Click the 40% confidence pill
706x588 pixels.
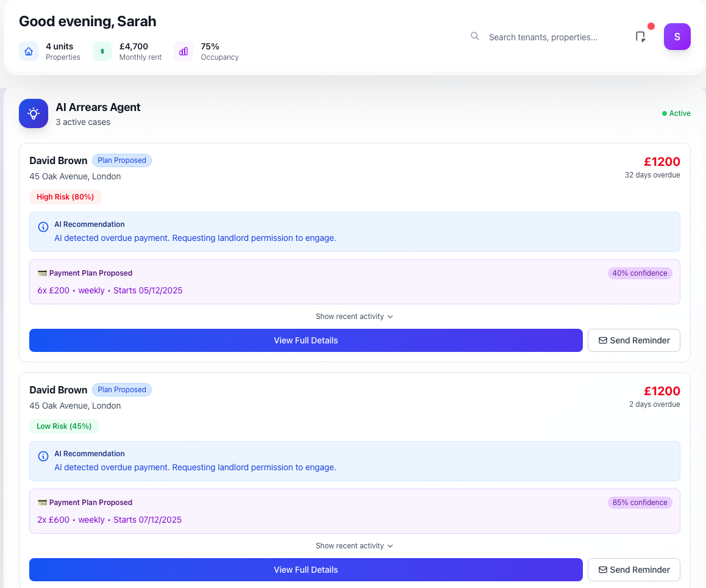(x=640, y=273)
